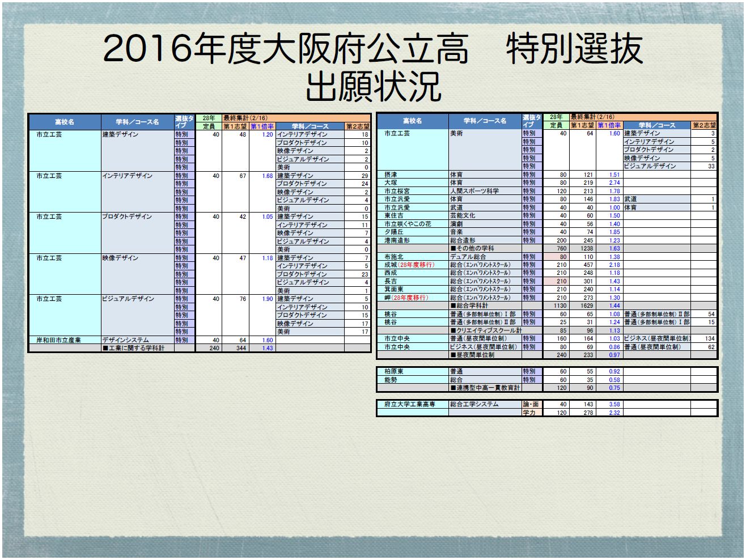Click the subtitle 出願状況

coord(373,87)
